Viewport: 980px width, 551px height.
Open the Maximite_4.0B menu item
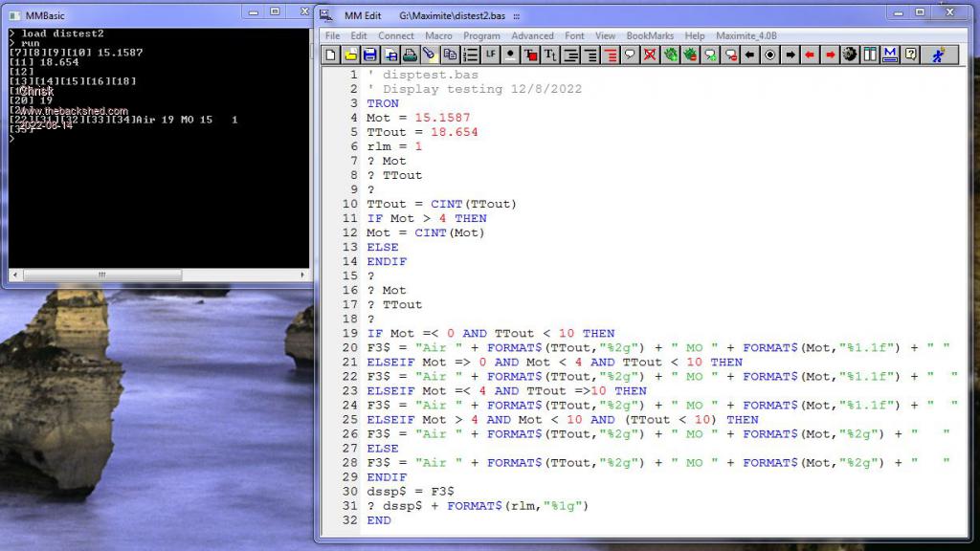pyautogui.click(x=746, y=35)
